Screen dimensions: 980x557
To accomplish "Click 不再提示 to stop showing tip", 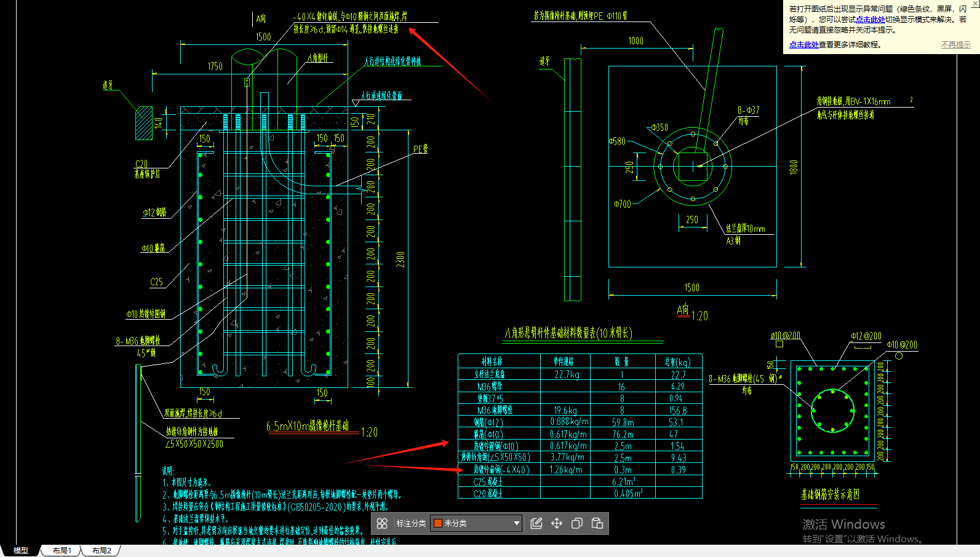I will click(956, 45).
